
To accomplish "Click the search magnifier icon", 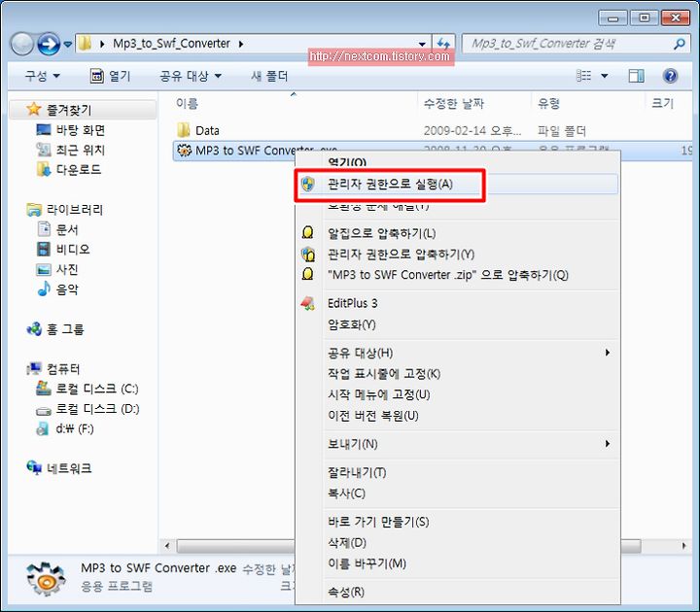I will tap(680, 44).
